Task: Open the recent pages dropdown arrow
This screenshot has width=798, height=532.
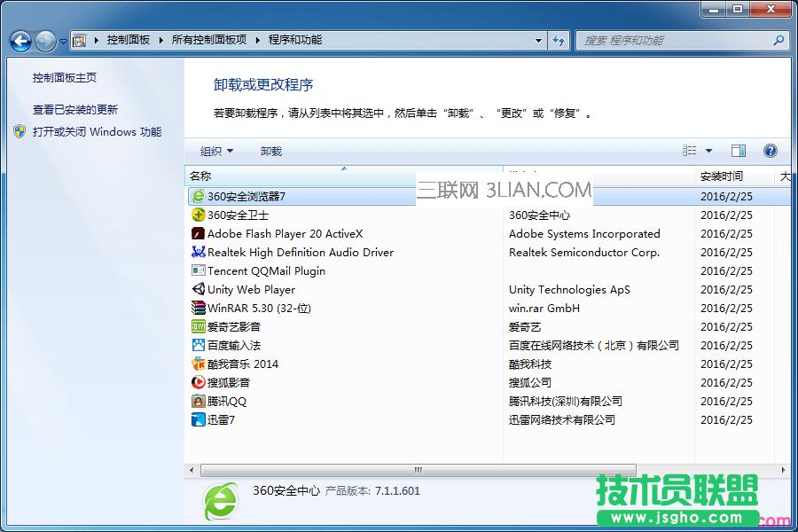Action: coord(63,42)
